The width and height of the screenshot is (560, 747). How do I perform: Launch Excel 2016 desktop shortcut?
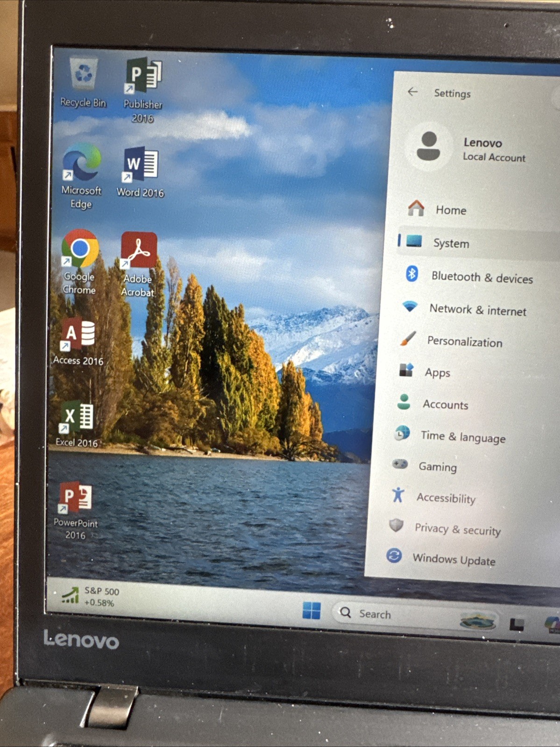76,424
